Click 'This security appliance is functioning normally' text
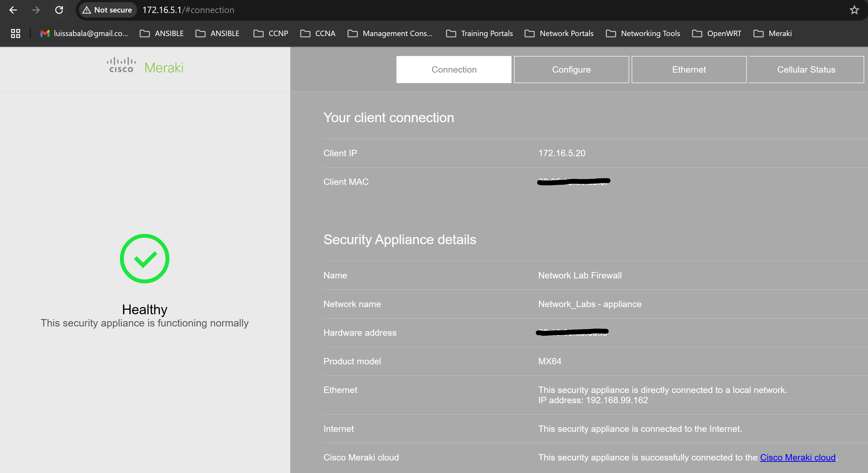868x473 pixels. pyautogui.click(x=144, y=323)
